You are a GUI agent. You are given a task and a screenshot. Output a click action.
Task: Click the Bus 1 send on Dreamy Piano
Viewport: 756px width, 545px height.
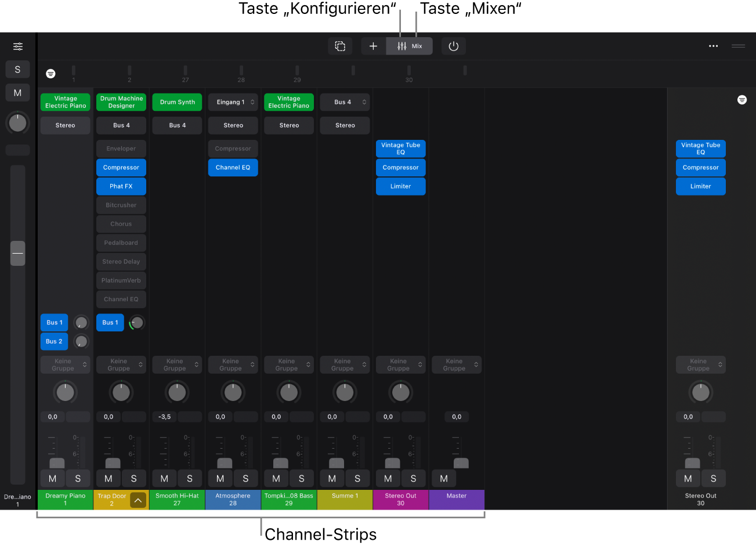(54, 322)
